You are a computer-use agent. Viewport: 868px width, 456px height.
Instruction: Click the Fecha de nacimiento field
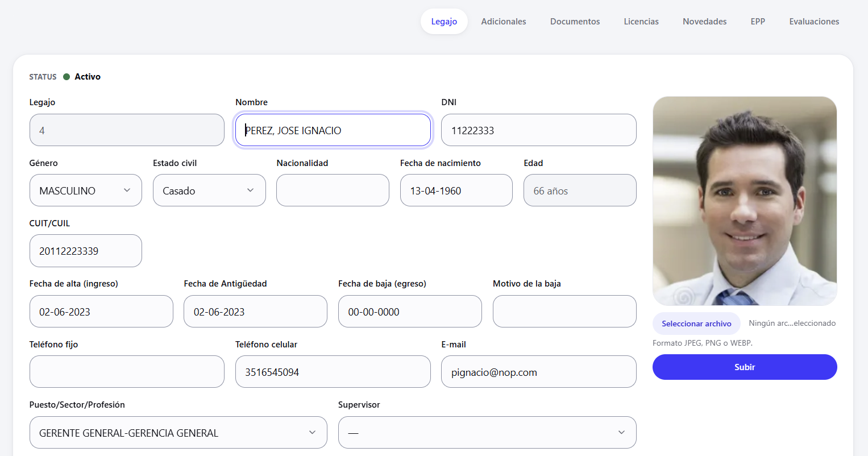point(456,190)
